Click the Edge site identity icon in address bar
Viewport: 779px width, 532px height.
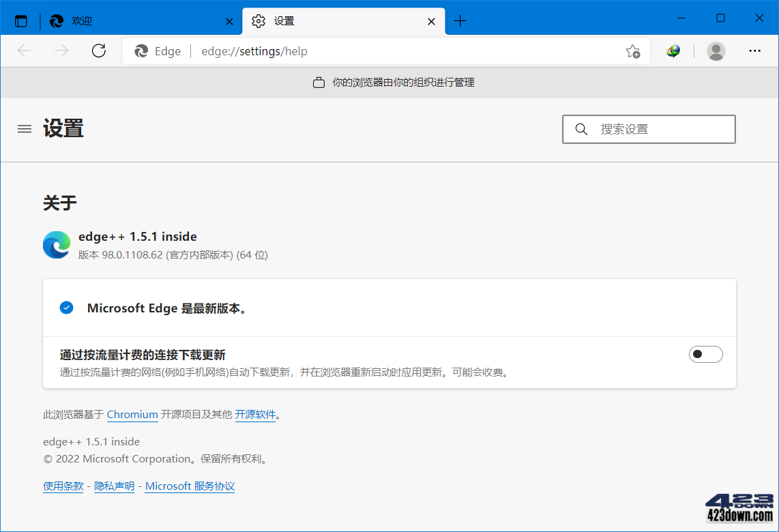[x=142, y=51]
